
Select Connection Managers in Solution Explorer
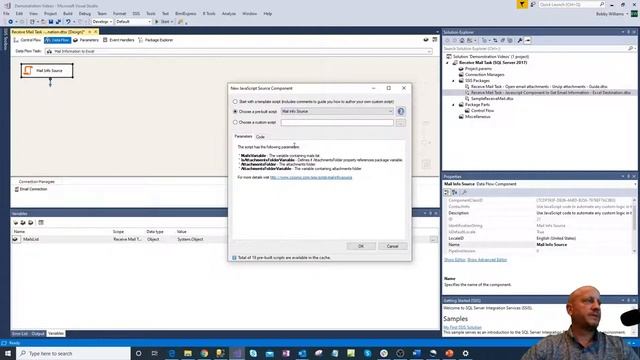pos(484,75)
